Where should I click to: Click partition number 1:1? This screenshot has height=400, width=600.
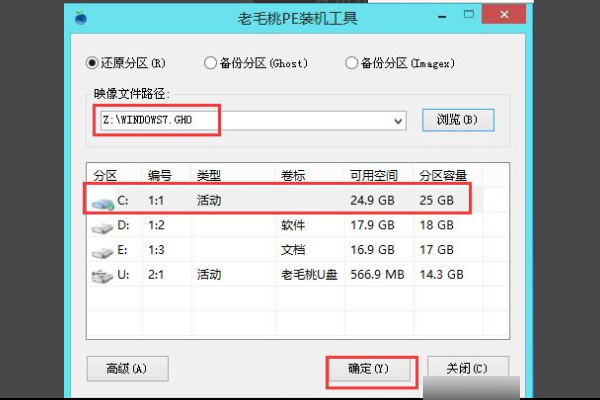tap(156, 200)
